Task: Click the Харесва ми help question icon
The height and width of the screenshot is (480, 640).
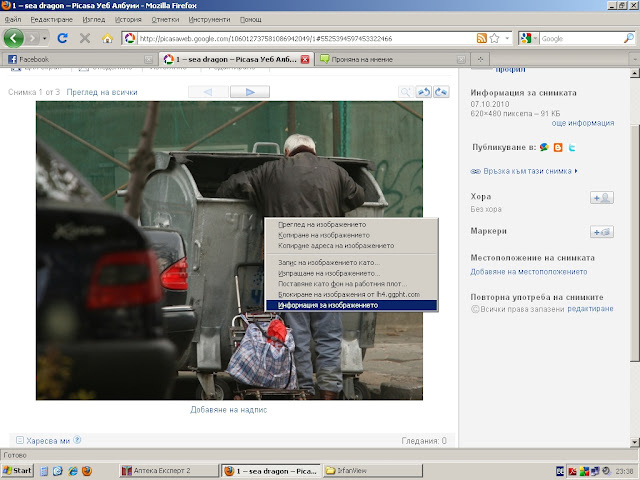Action: point(77,440)
